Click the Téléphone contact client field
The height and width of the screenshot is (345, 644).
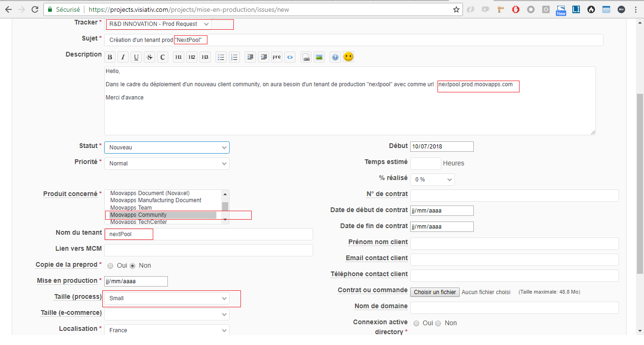(514, 276)
